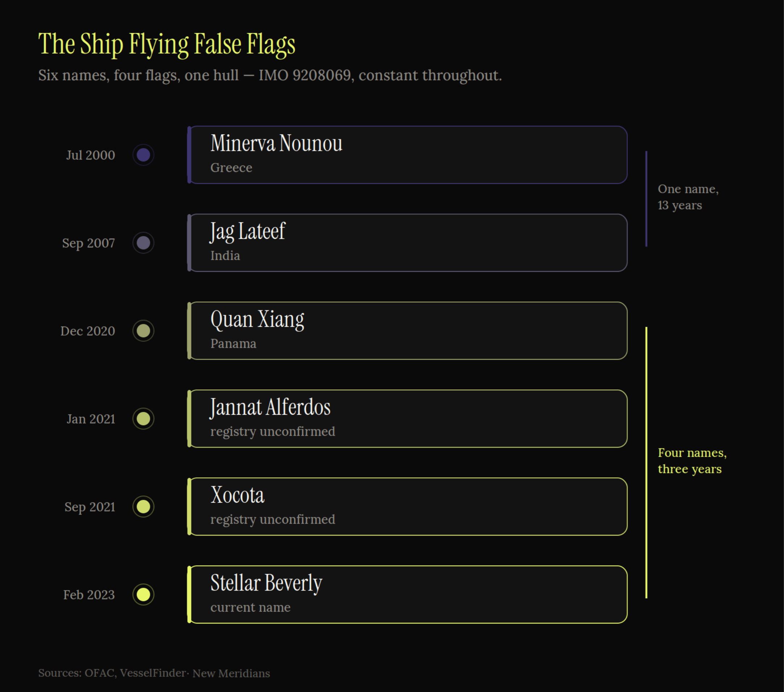The height and width of the screenshot is (692, 784).
Task: Click the Sep 2021 timeline dot
Action: point(143,506)
